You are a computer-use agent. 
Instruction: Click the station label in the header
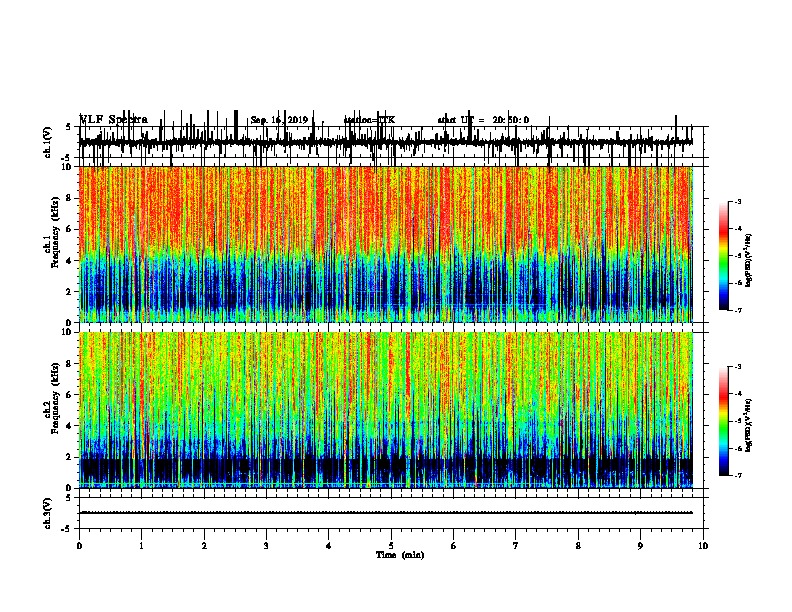[369, 120]
